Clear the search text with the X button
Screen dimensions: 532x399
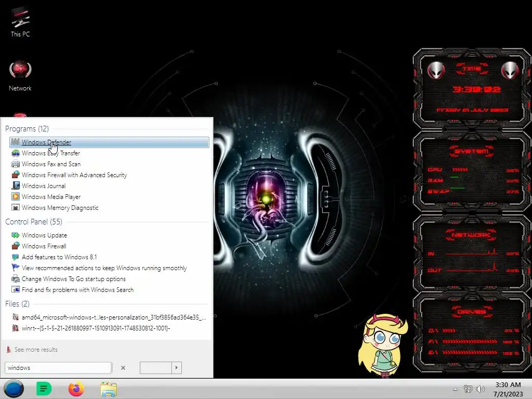123,368
